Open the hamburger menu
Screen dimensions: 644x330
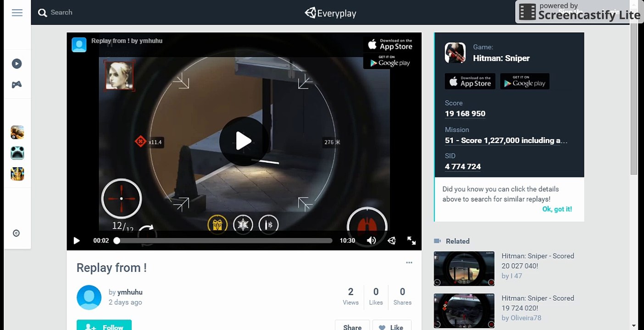tap(17, 12)
